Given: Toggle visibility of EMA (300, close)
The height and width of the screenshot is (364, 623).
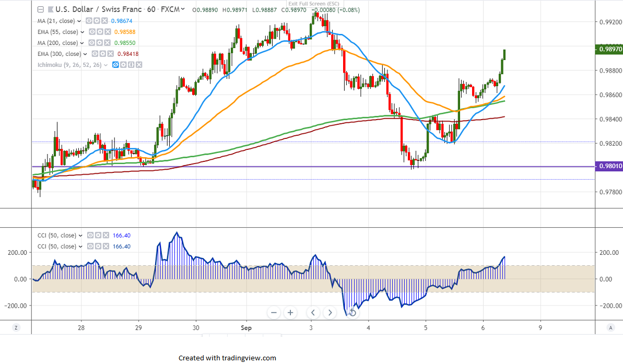Looking at the screenshot, I should (95, 54).
